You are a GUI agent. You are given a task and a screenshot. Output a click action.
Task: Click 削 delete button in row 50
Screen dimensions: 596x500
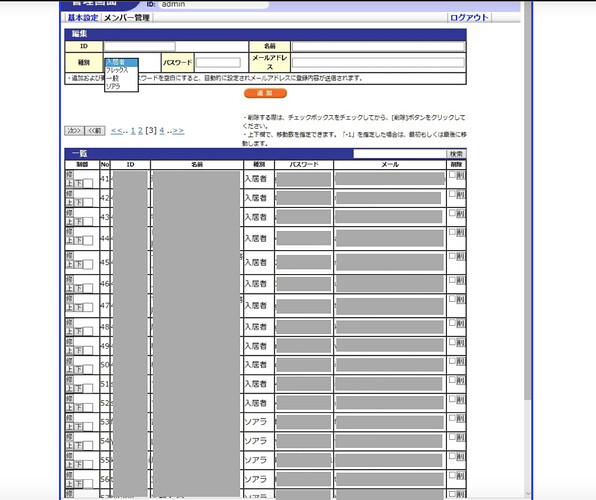tap(460, 361)
